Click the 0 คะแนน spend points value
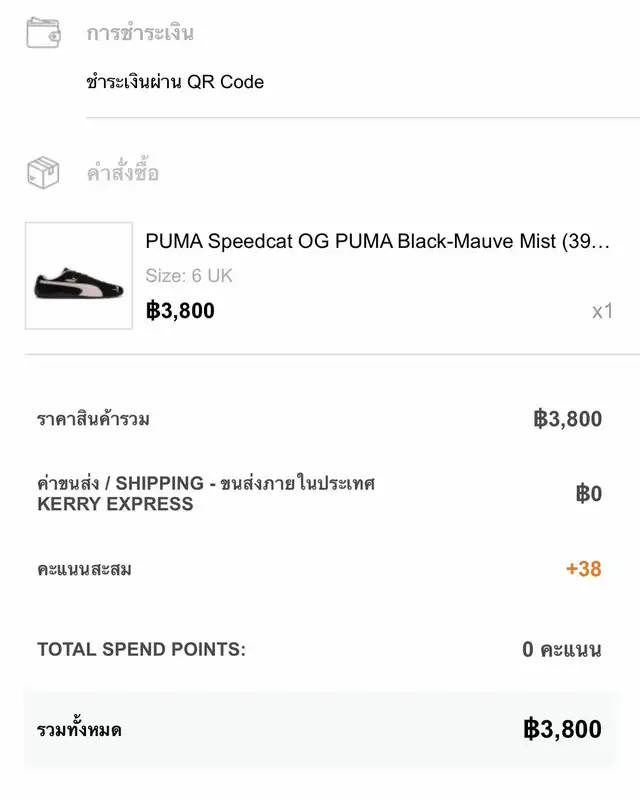Image resolution: width=640 pixels, height=800 pixels. click(x=561, y=650)
